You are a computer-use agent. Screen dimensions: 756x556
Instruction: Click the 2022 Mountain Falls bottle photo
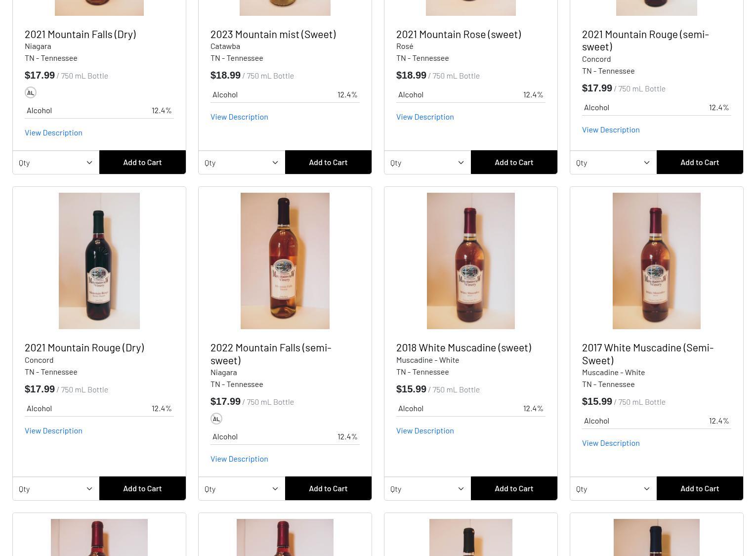pyautogui.click(x=285, y=261)
